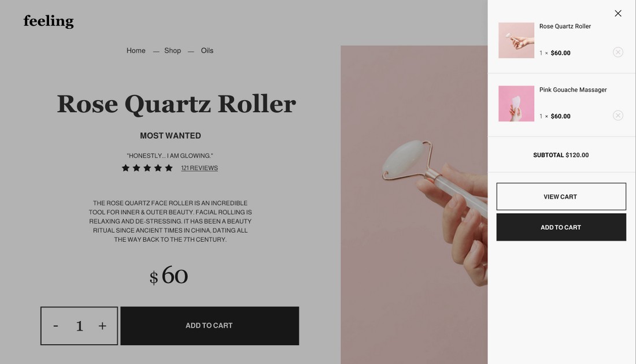Open the 121 Reviews link
Image resolution: width=636 pixels, height=364 pixels.
coord(199,168)
